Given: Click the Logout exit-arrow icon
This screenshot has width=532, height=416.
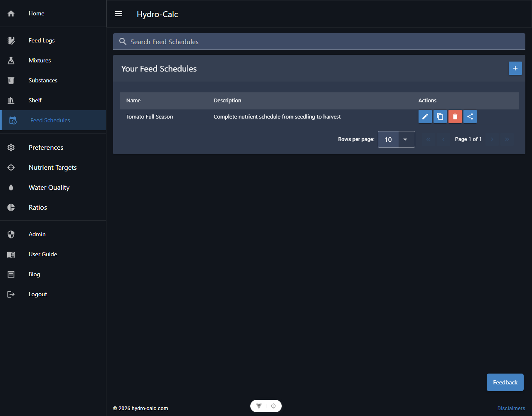Looking at the screenshot, I should click(11, 294).
